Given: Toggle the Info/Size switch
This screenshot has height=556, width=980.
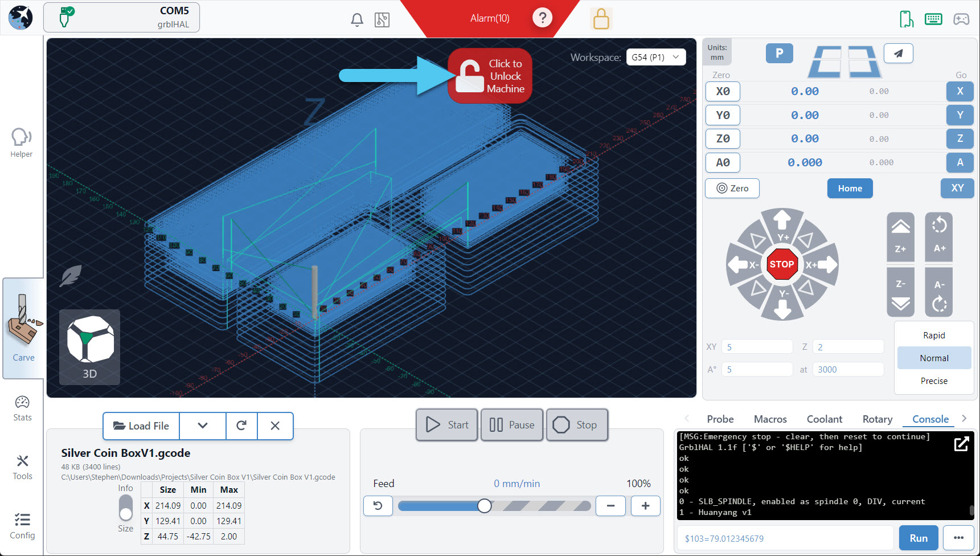Looking at the screenshot, I should 126,508.
